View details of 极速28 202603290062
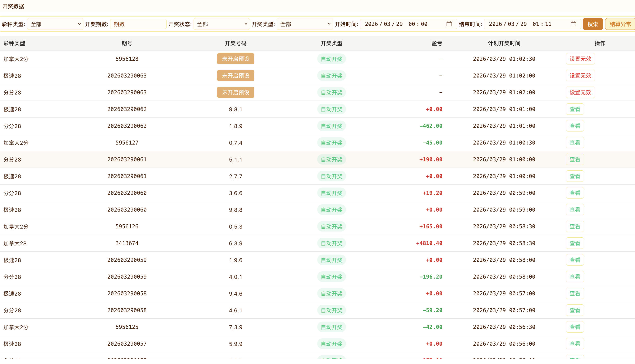This screenshot has width=635, height=364. click(x=575, y=109)
